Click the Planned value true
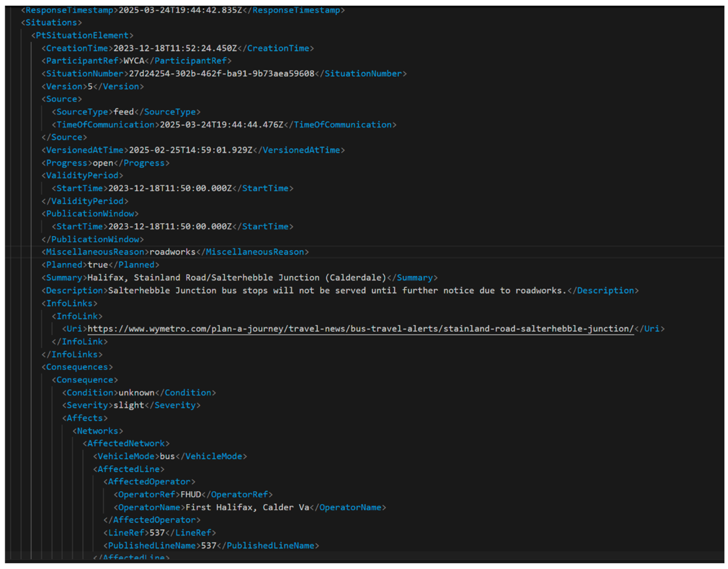This screenshot has height=569, width=728. point(97,265)
